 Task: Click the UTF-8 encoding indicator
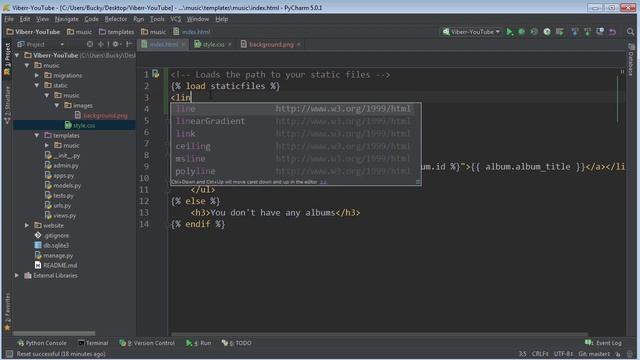[563, 354]
